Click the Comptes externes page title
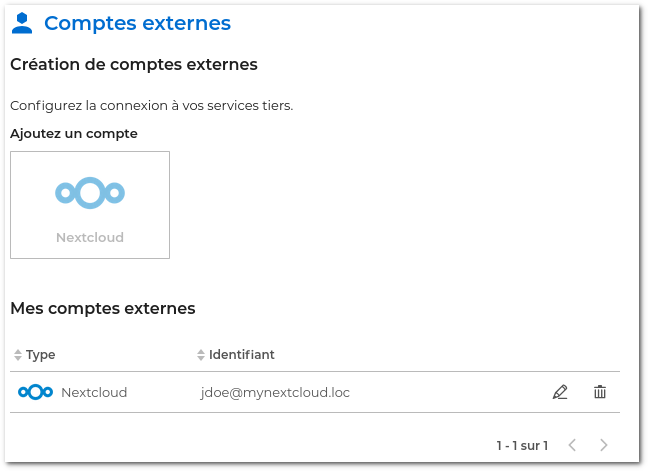 click(x=137, y=23)
